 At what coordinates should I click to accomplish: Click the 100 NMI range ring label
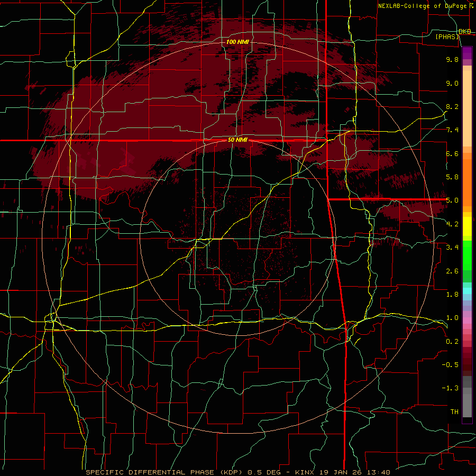point(237,42)
